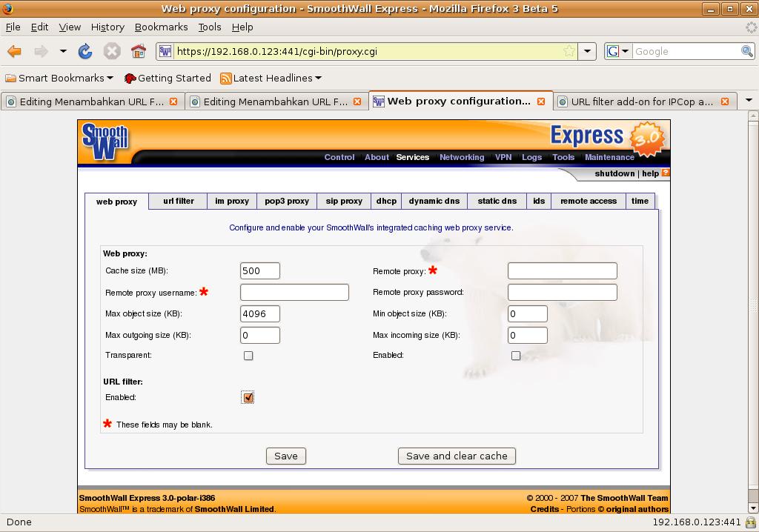Open the About section
759x532 pixels.
click(377, 157)
